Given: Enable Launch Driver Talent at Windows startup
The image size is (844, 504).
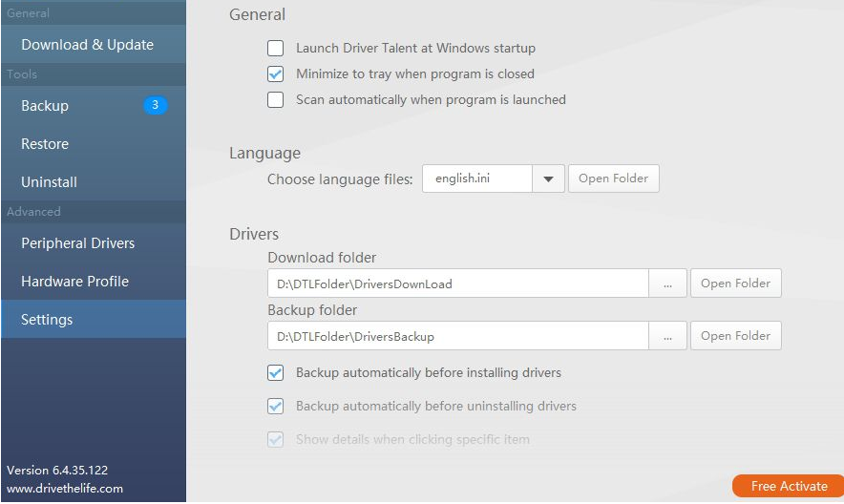Looking at the screenshot, I should (x=276, y=48).
